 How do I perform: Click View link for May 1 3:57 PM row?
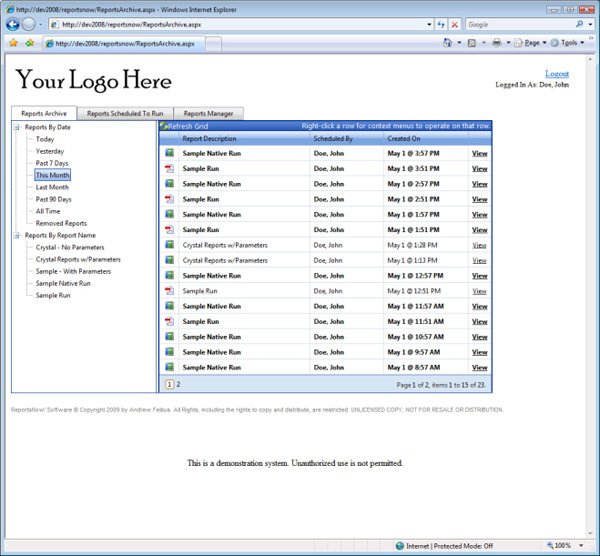coord(479,153)
